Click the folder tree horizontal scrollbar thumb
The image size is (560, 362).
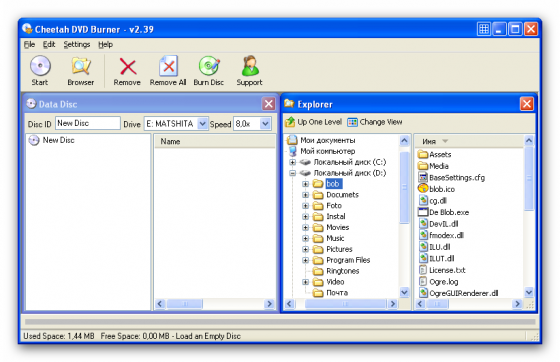(345, 304)
